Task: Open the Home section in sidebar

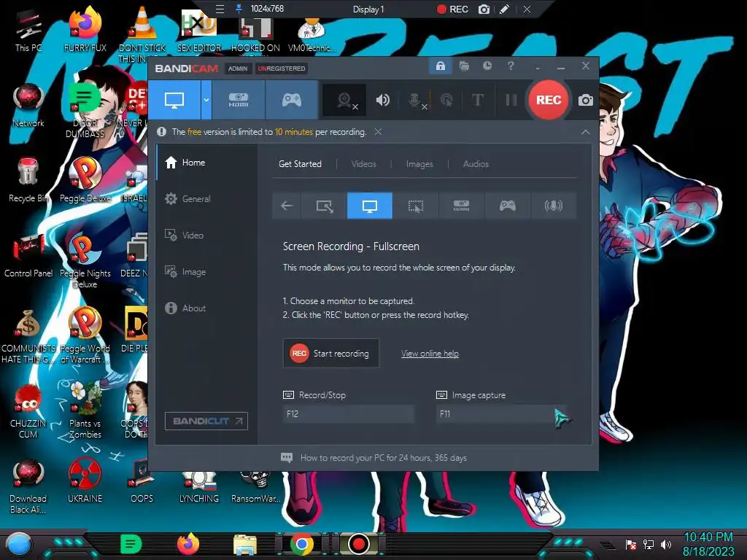Action: pos(206,163)
